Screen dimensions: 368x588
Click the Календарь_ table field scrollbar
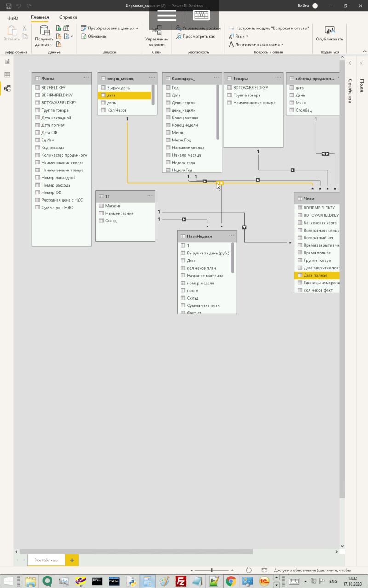click(218, 112)
